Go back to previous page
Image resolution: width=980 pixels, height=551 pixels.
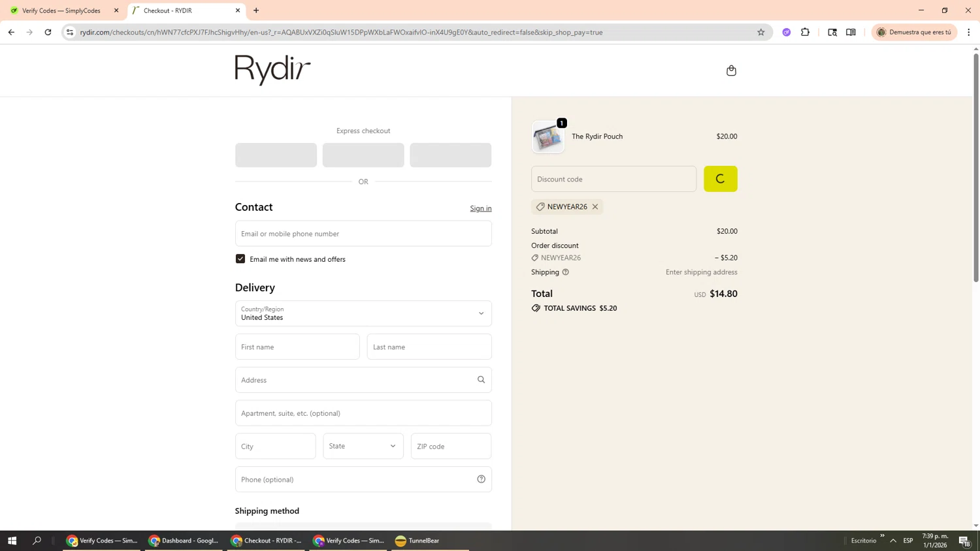(11, 32)
